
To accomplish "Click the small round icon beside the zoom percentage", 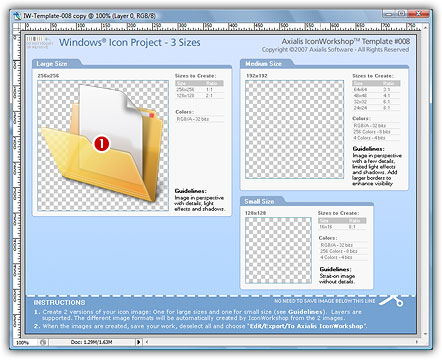I will [43, 342].
